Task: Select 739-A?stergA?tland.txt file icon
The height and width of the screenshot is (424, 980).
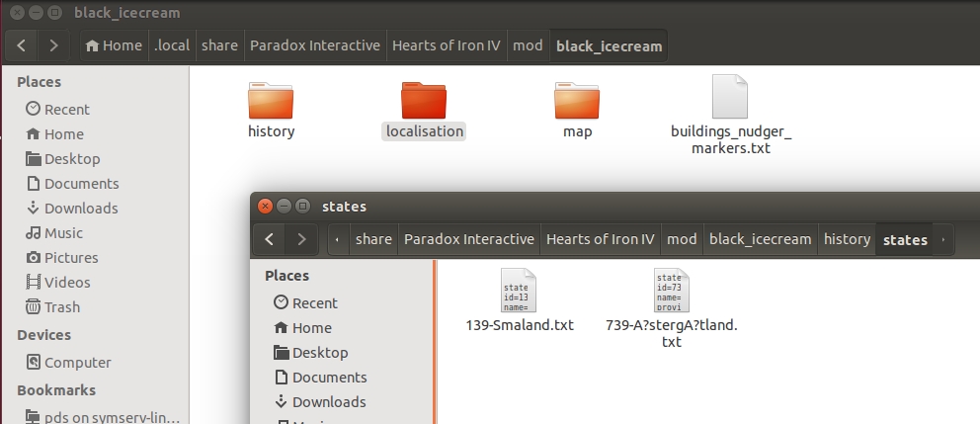Action: [672, 291]
